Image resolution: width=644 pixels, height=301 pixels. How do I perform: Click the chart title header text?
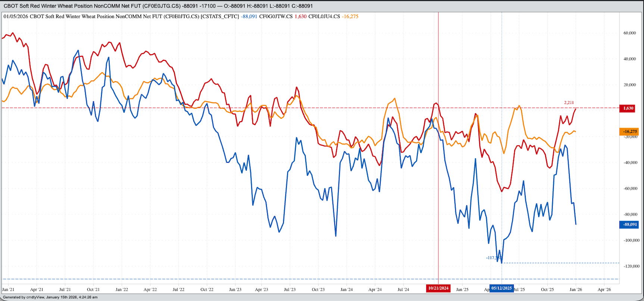(x=158, y=6)
